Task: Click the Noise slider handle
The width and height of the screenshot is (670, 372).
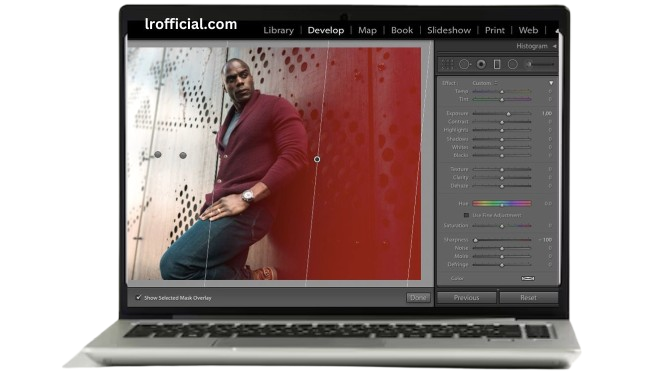Action: (x=502, y=248)
